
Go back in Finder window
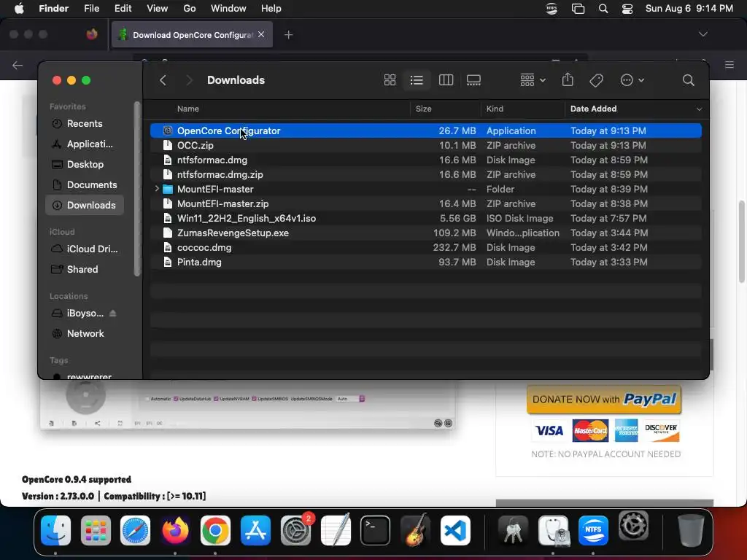[x=163, y=80]
